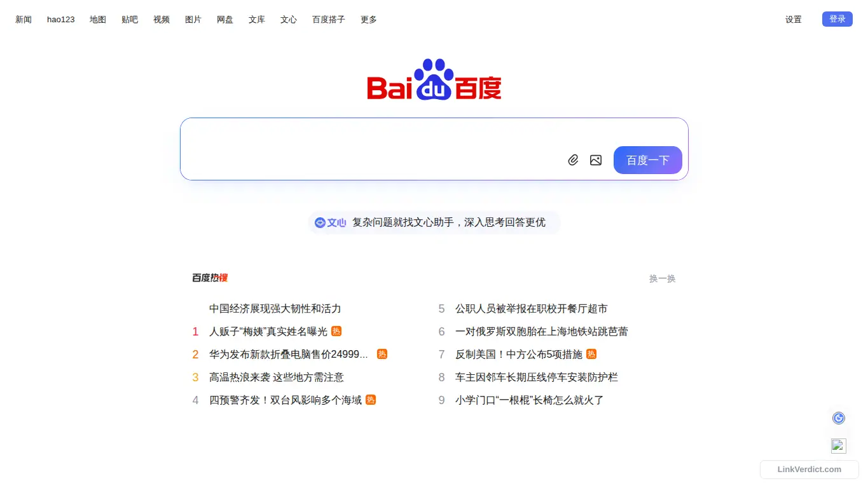
Task: Open 公职人员被举报 hot search
Action: click(x=532, y=309)
